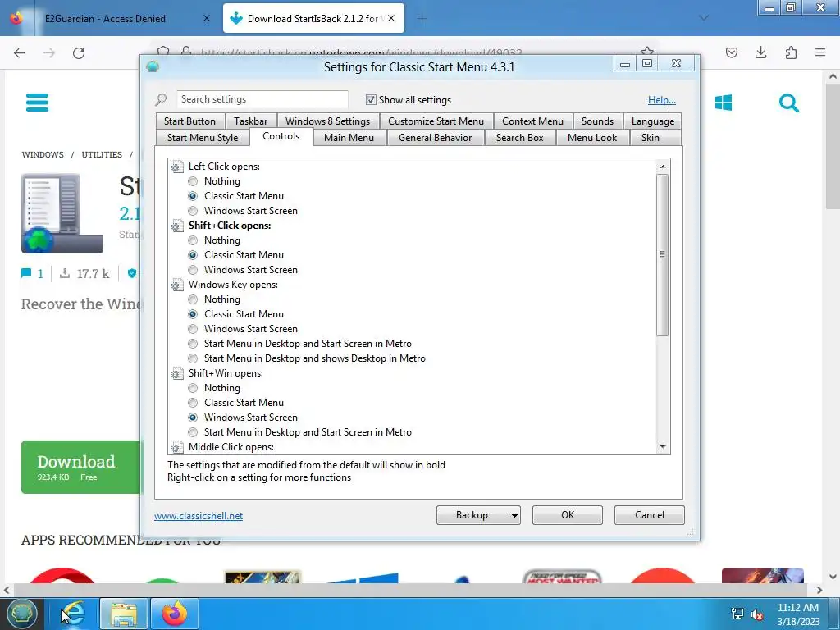Open the Firefox application menu

click(820, 52)
